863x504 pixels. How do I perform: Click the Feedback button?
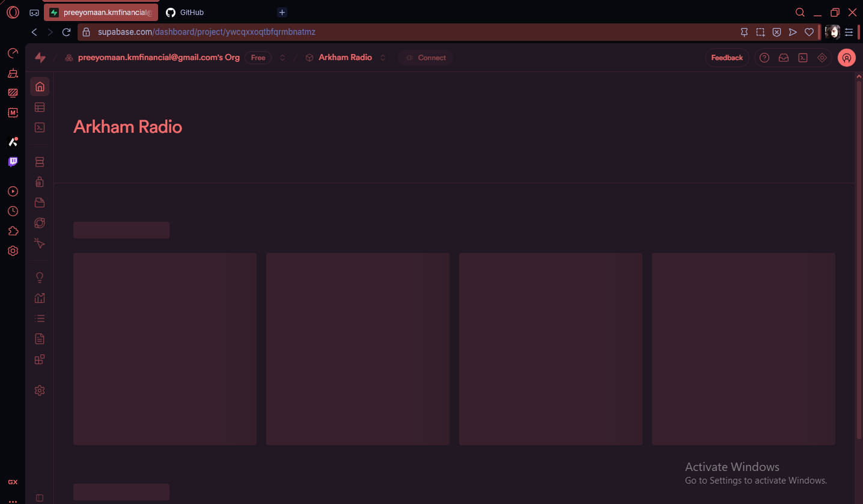727,58
